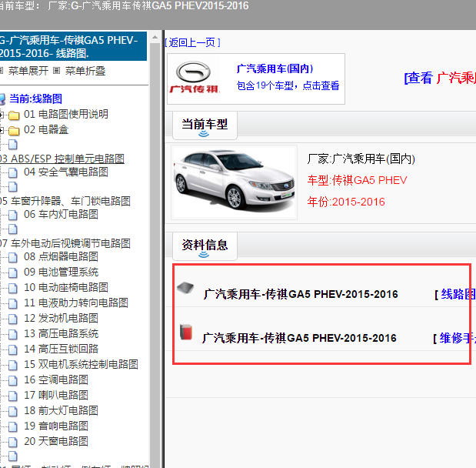Open 17 喇叭电路图

click(x=56, y=395)
